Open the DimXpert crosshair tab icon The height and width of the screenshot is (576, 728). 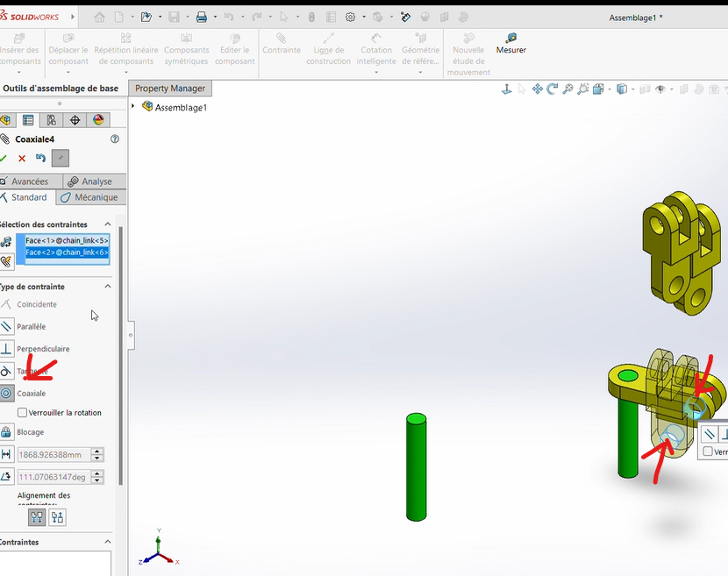[x=75, y=120]
